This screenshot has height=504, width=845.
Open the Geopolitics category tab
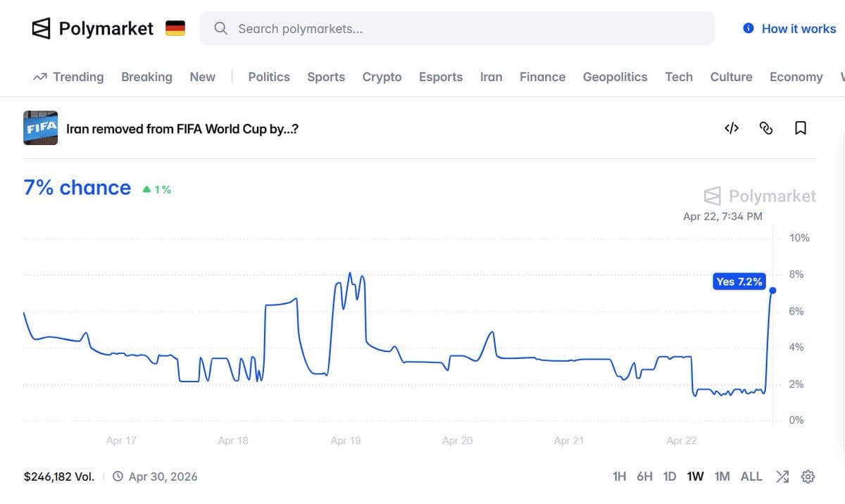pos(615,77)
